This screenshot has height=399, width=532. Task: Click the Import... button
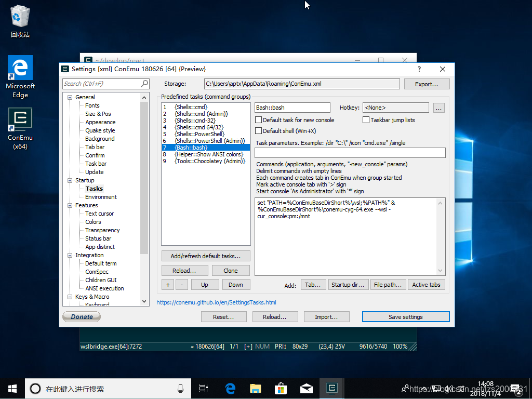(326, 317)
